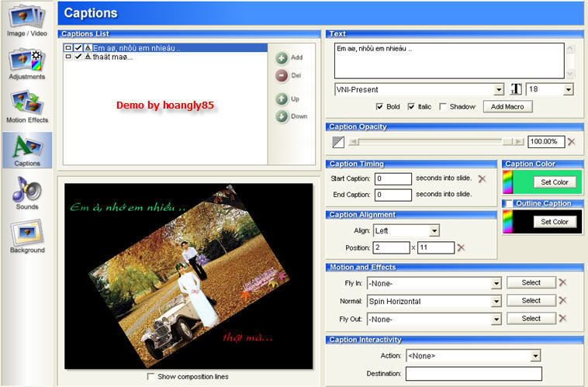This screenshot has height=387, width=588.
Task: Enable the Shadow checkbox
Action: click(443, 106)
